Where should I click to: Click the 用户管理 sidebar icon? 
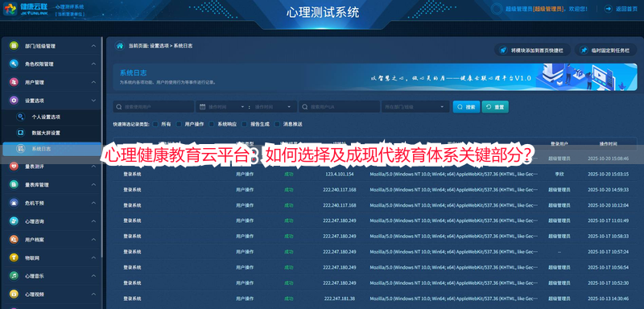point(14,82)
